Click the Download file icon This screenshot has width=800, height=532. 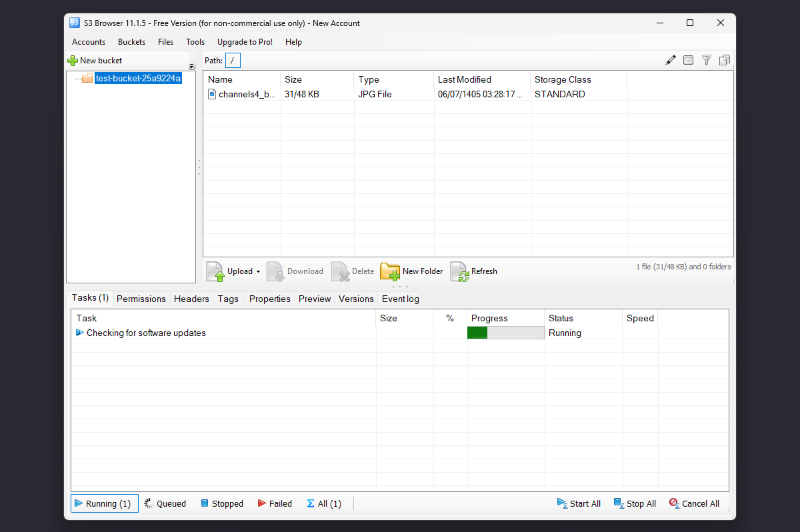pyautogui.click(x=276, y=271)
